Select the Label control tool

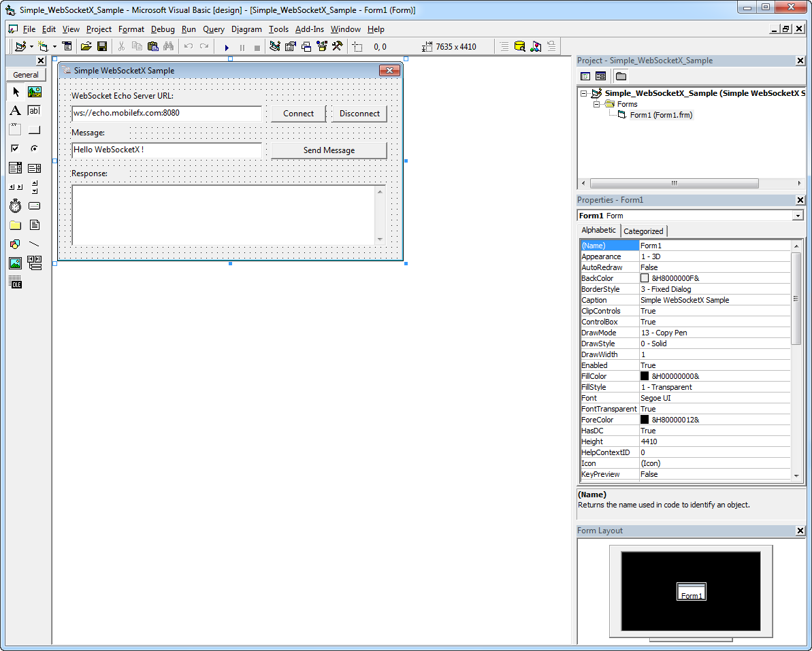pyautogui.click(x=16, y=111)
